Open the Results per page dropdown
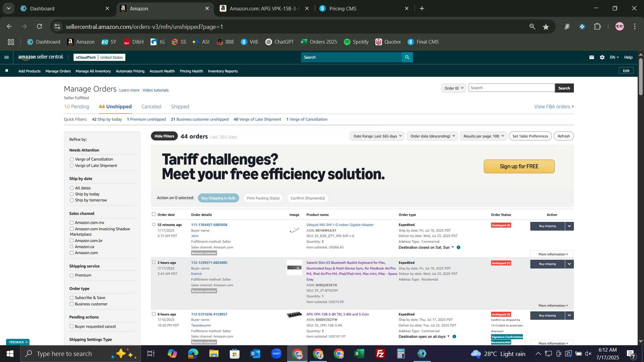 pos(483,136)
